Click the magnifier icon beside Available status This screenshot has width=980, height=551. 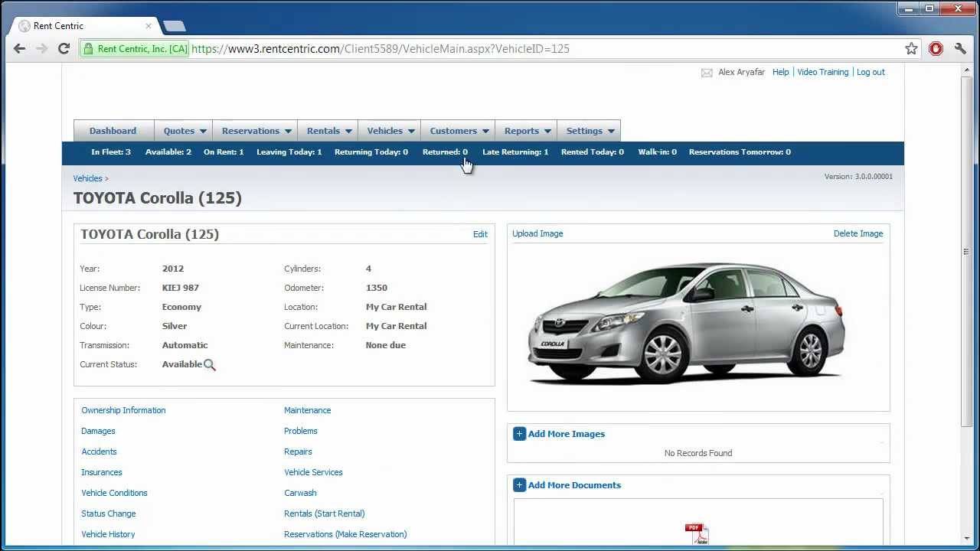tap(210, 365)
